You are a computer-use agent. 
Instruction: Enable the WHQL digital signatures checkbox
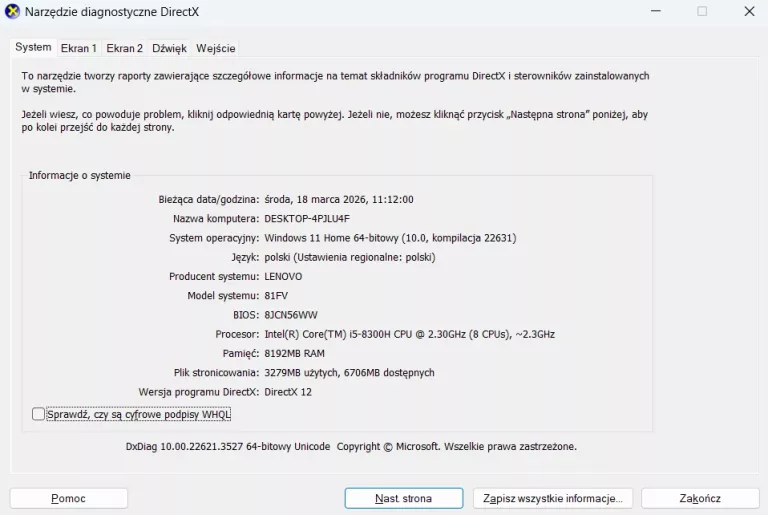click(39, 414)
